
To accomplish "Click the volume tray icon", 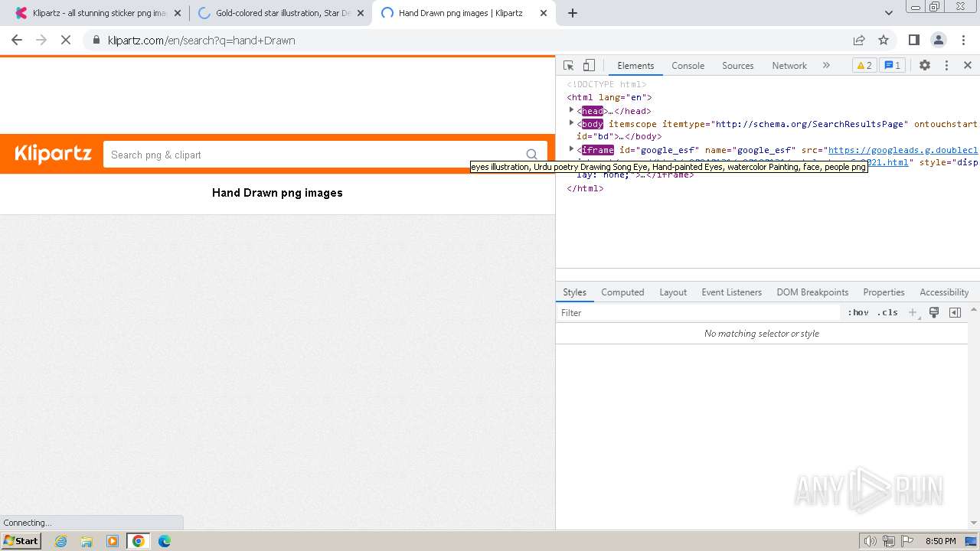I will tap(871, 541).
